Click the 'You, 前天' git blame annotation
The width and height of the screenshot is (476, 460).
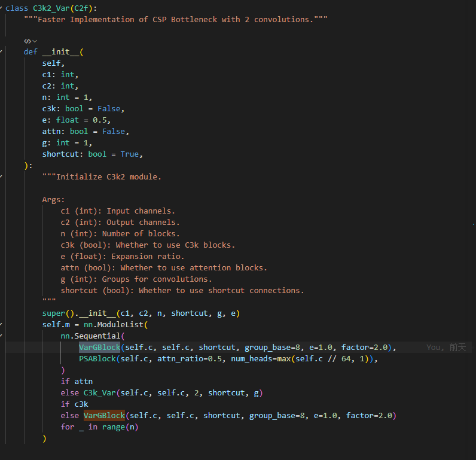click(446, 348)
